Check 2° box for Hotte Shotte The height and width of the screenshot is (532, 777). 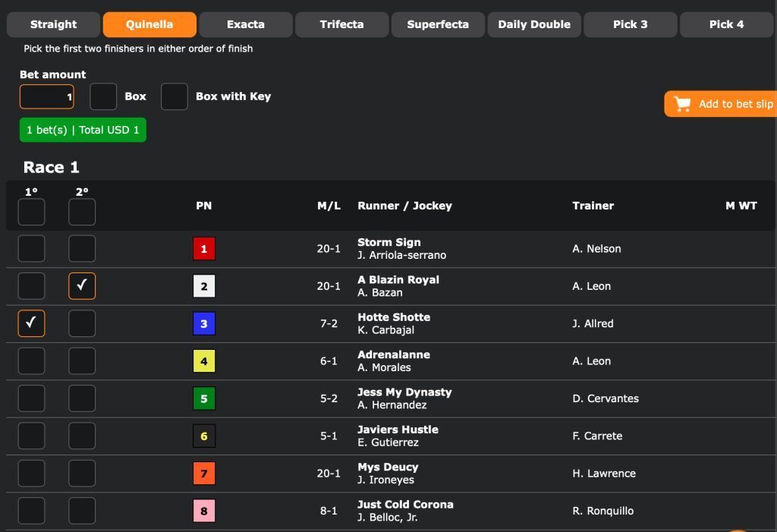pyautogui.click(x=82, y=323)
